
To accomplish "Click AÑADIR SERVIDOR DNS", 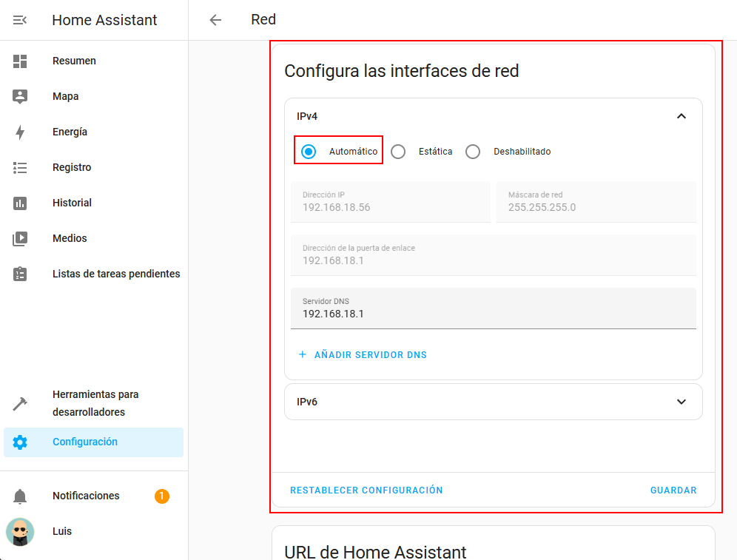I will (363, 355).
